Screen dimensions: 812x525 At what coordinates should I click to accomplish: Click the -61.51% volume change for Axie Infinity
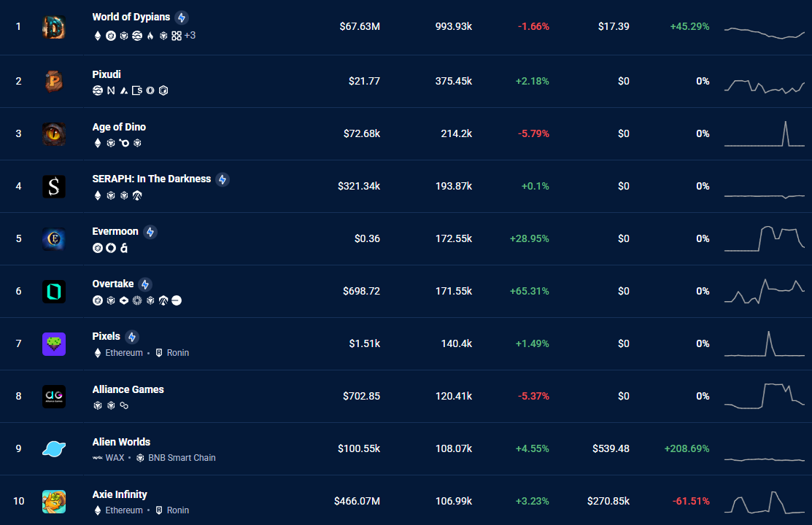691,501
